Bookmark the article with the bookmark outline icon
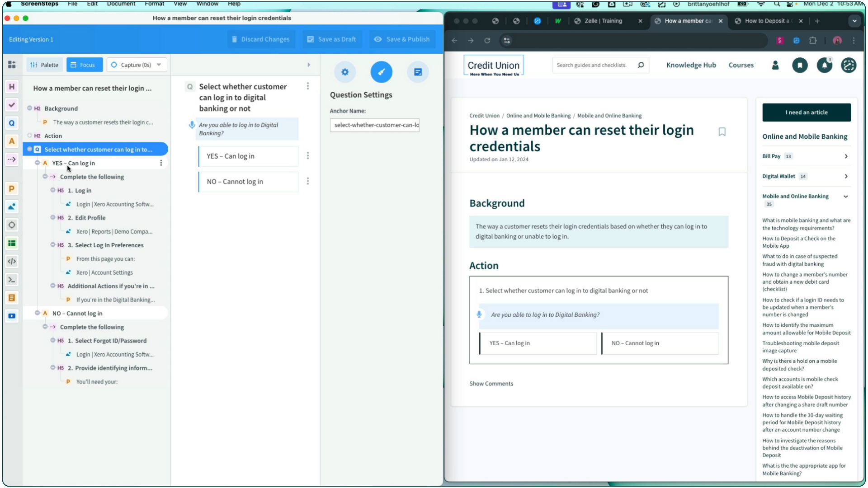Image resolution: width=868 pixels, height=488 pixels. tap(722, 132)
